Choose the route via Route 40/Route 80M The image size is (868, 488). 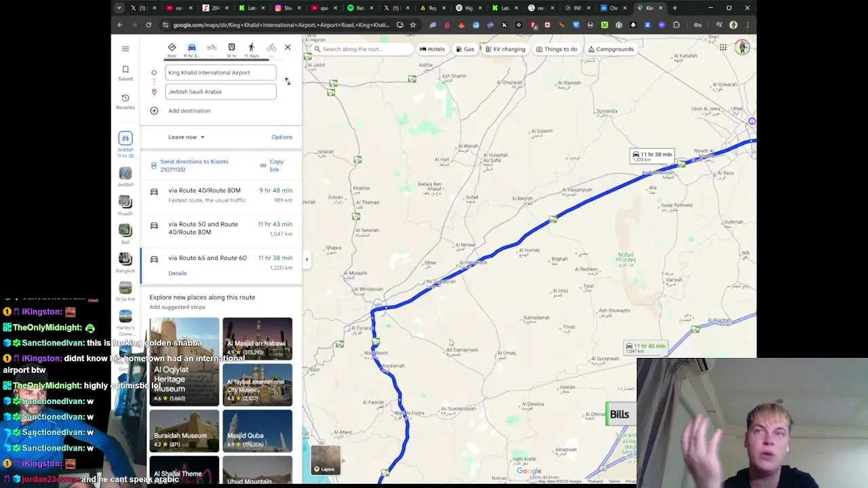221,195
